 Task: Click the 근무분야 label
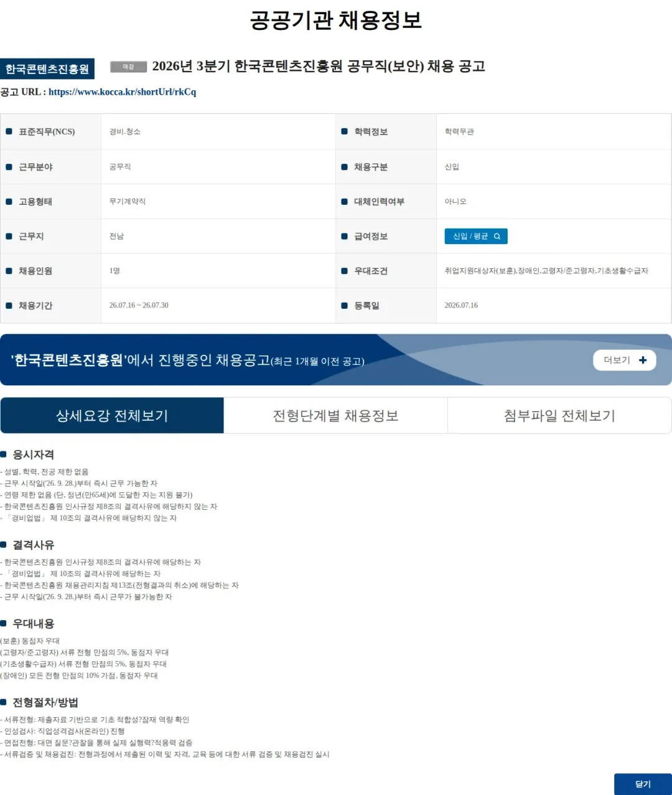tap(35, 167)
